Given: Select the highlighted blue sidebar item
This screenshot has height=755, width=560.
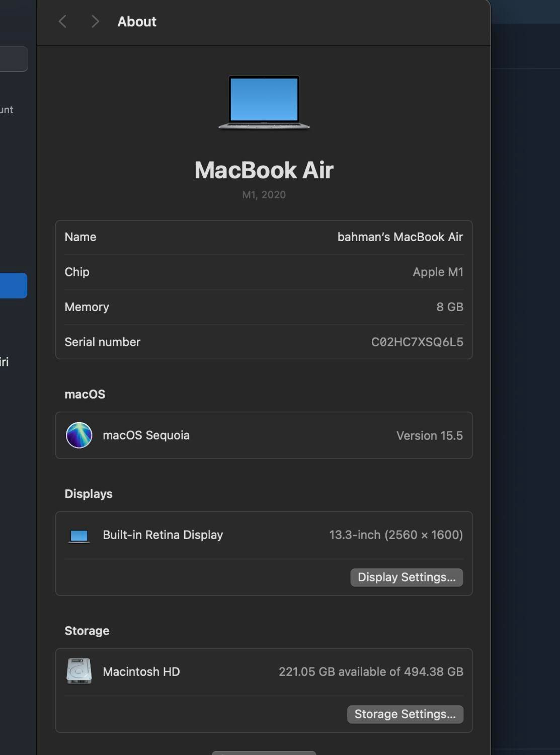Looking at the screenshot, I should click(x=13, y=286).
